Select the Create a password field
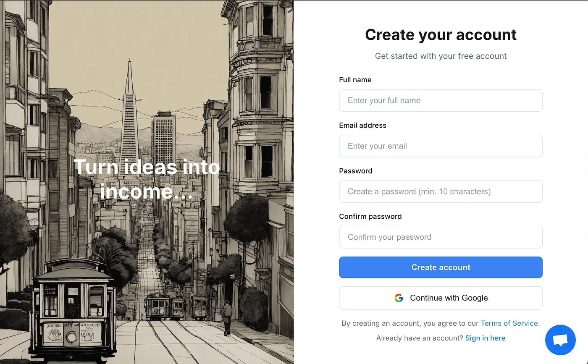The width and height of the screenshot is (588, 364). 441,191
